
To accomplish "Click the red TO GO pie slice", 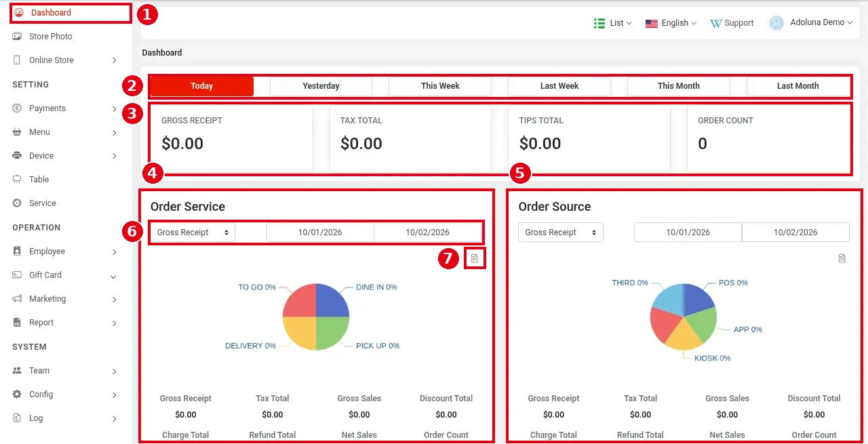I will [x=300, y=302].
